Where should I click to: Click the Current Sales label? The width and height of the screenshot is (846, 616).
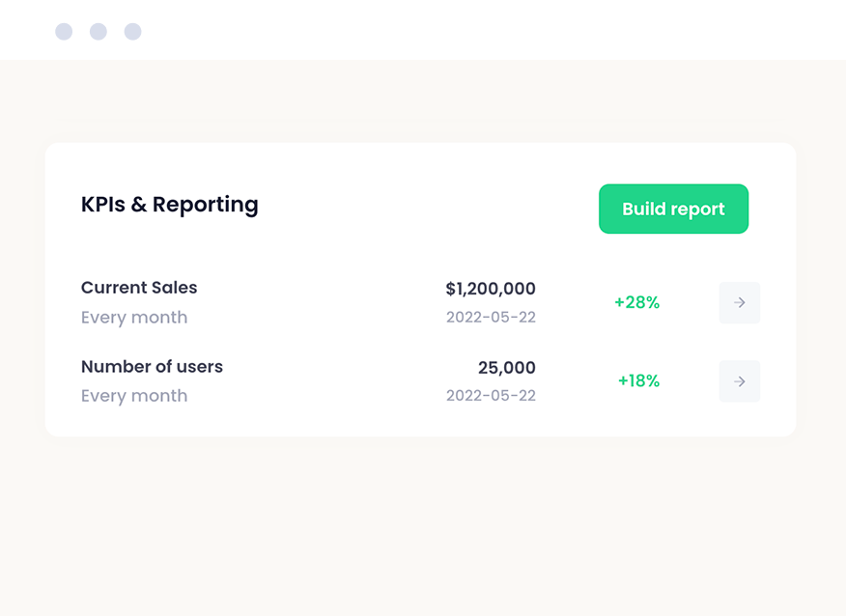click(x=139, y=288)
